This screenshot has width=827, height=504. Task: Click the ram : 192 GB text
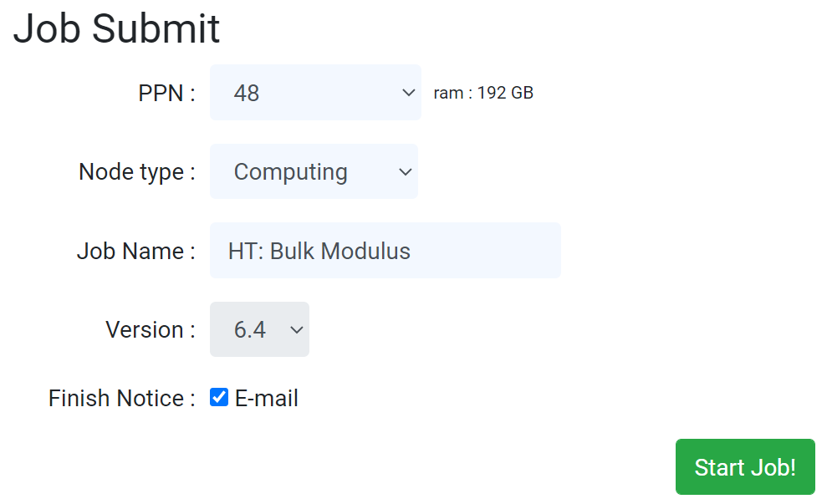pos(483,93)
